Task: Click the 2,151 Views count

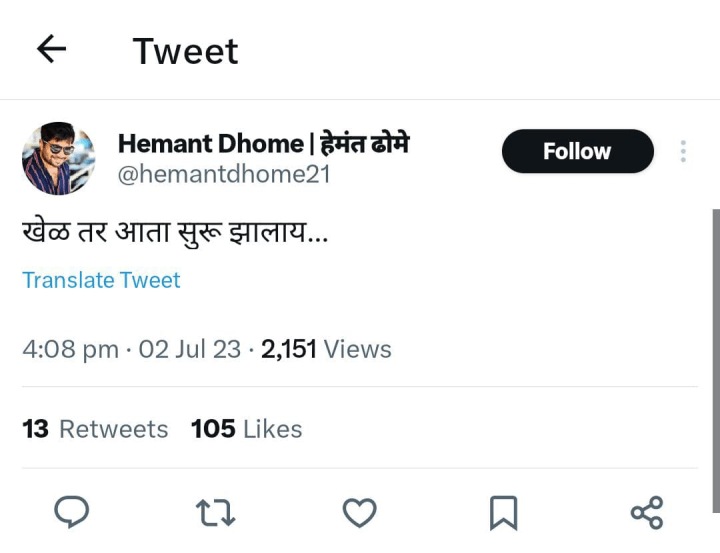Action: [x=326, y=349]
